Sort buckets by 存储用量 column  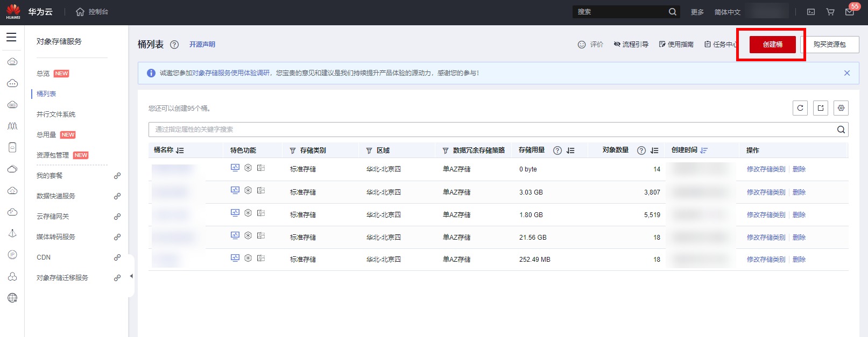coord(570,150)
